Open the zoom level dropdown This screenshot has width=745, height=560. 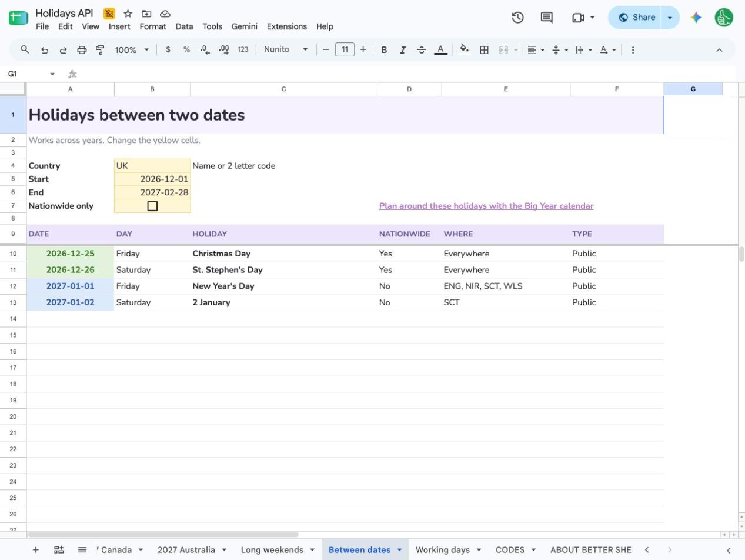(132, 50)
